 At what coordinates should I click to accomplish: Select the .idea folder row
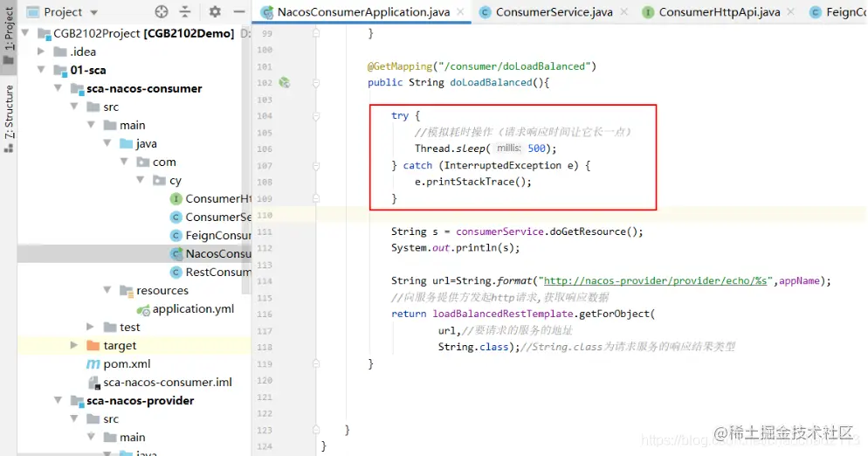click(134, 52)
